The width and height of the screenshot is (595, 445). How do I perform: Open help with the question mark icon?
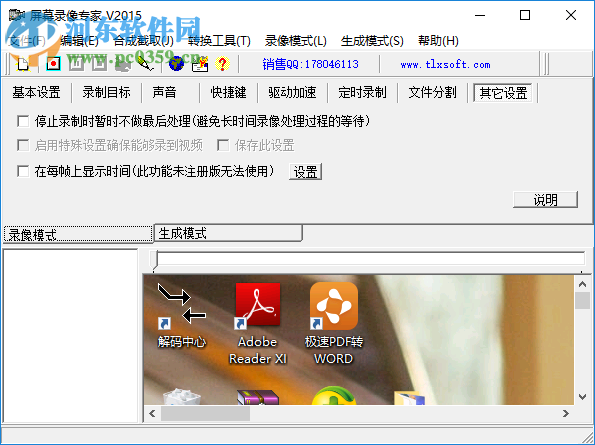pyautogui.click(x=222, y=64)
